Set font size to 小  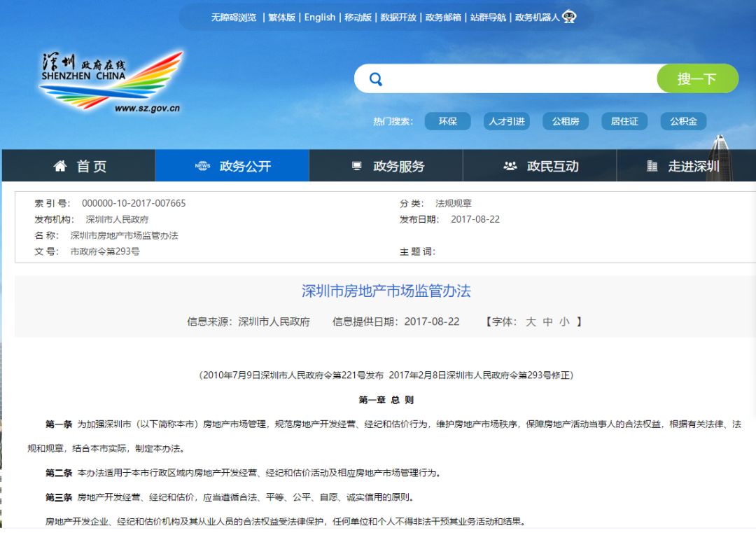565,321
